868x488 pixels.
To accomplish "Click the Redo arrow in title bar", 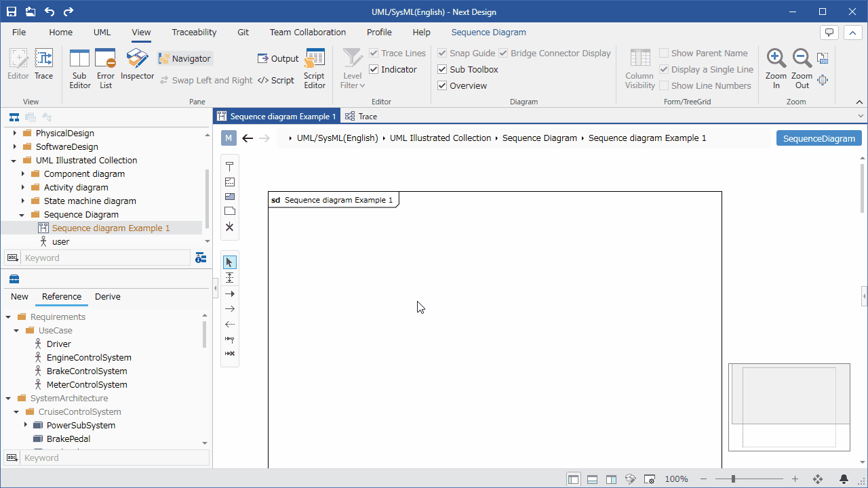I will coord(68,12).
